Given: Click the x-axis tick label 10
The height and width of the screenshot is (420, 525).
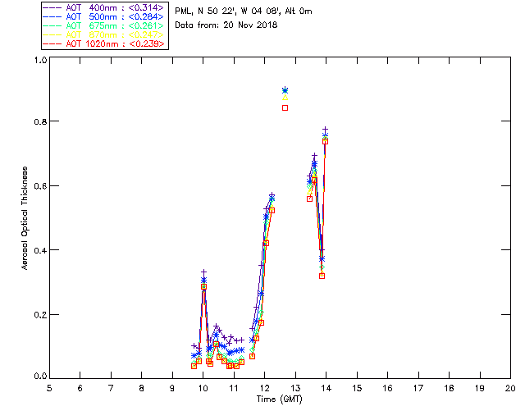Looking at the screenshot, I should tap(203, 388).
